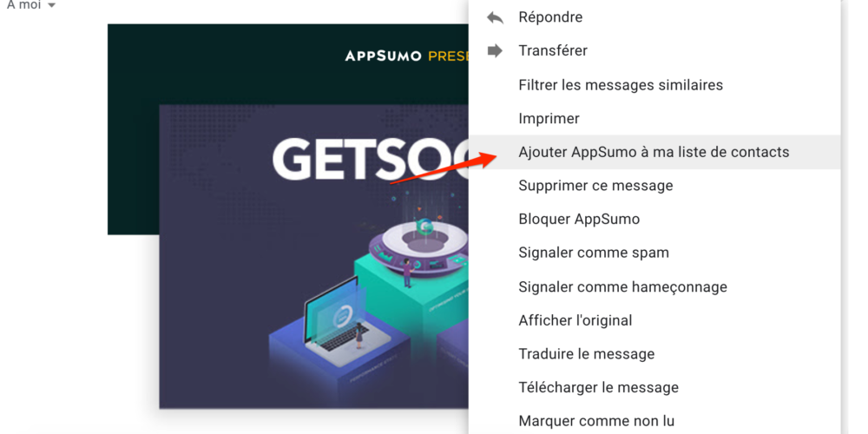
Task: Click the AppSumo Presents header text
Action: coord(407,56)
